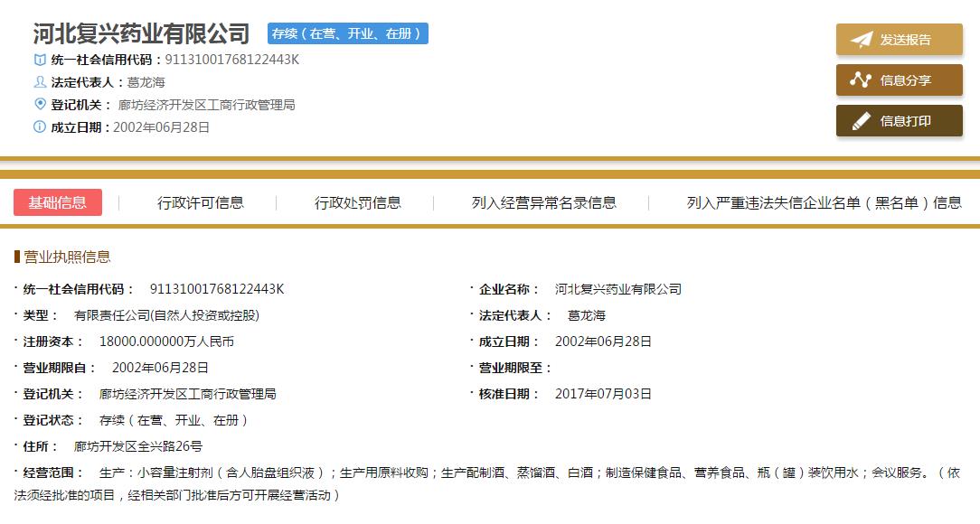980x524 pixels.
Task: Click the business scope text starting 生产：小容量注射剂
Action: 487,484
